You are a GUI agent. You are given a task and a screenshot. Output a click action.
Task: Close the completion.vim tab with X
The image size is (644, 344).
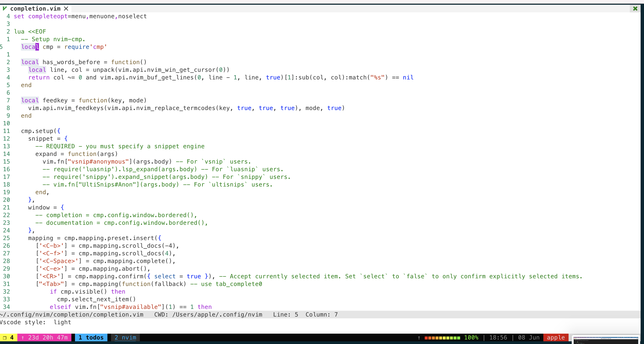click(66, 9)
